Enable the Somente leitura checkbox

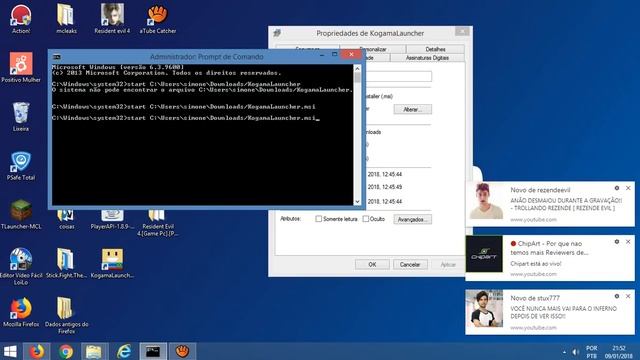point(318,219)
